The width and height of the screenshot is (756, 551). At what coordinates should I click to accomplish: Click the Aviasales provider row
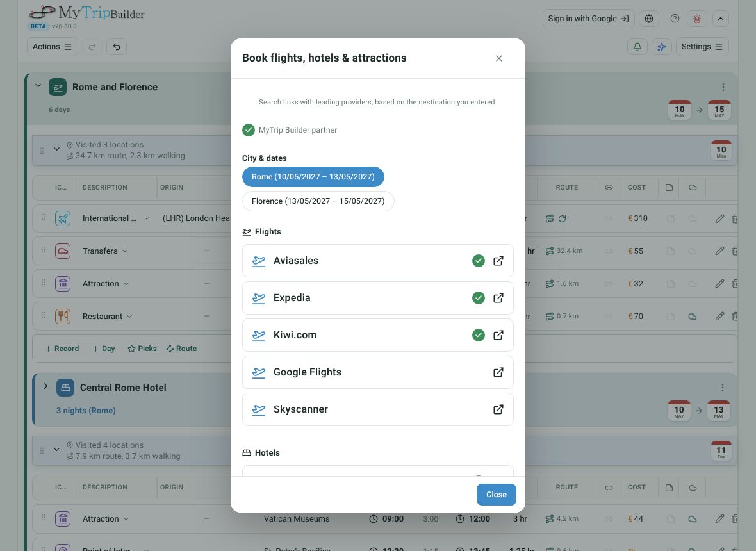pos(377,261)
